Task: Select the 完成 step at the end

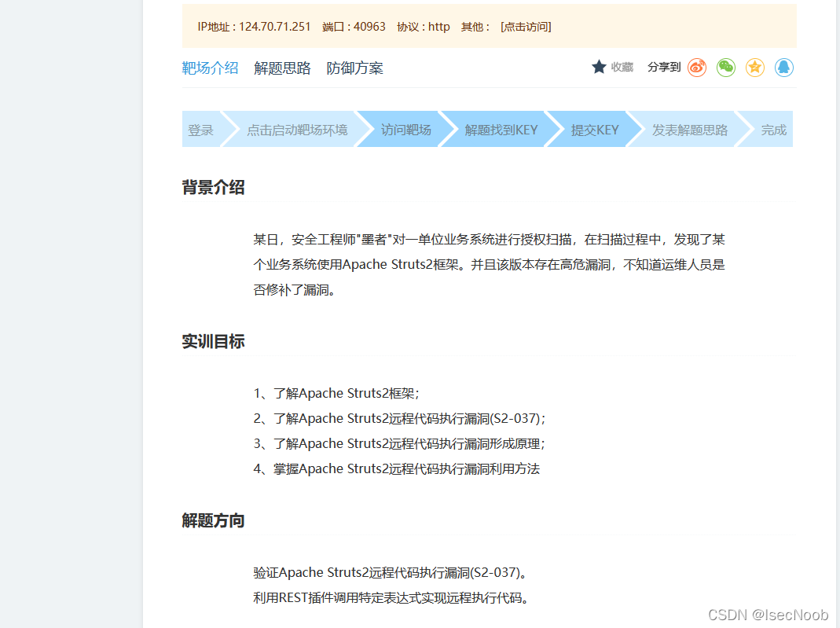Action: [x=772, y=129]
